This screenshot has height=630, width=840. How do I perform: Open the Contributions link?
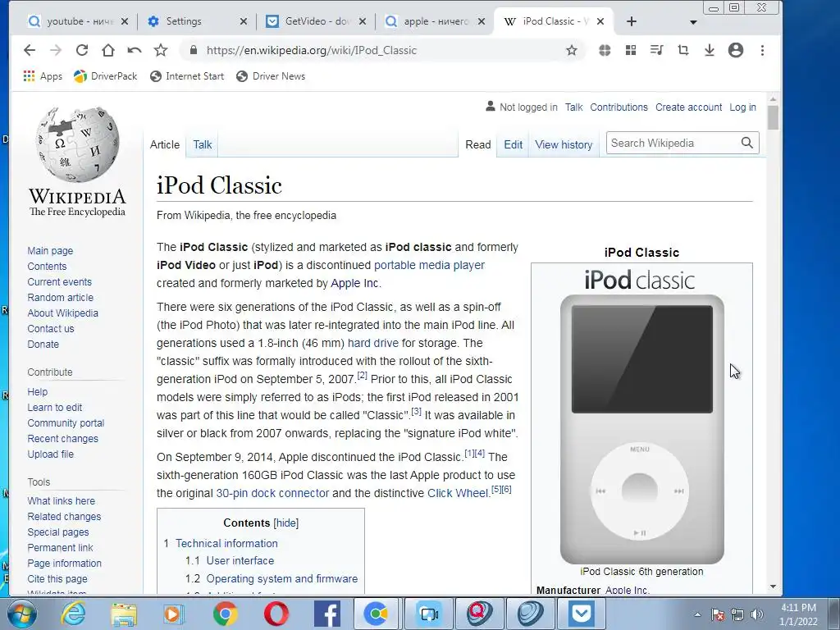coord(619,107)
